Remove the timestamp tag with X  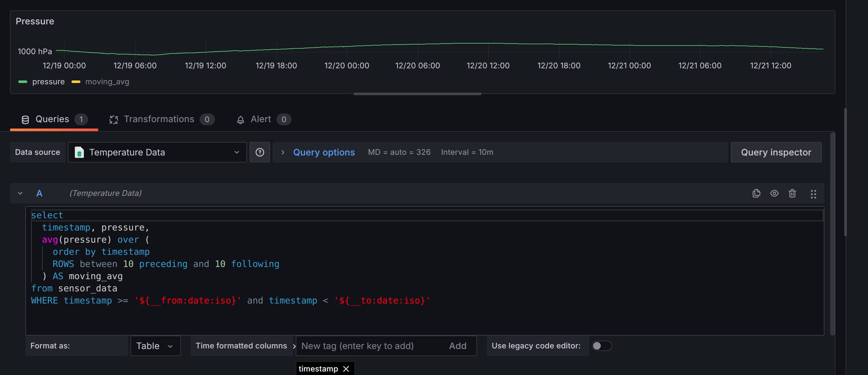(346, 369)
